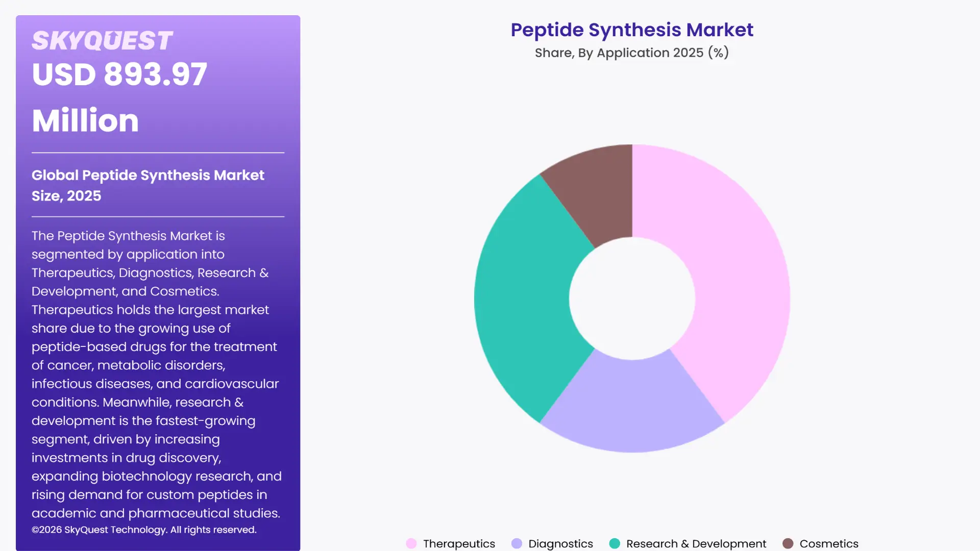Click the ©2026 SkyQuest Technology copyright line
The width and height of the screenshot is (980, 551).
point(144,530)
